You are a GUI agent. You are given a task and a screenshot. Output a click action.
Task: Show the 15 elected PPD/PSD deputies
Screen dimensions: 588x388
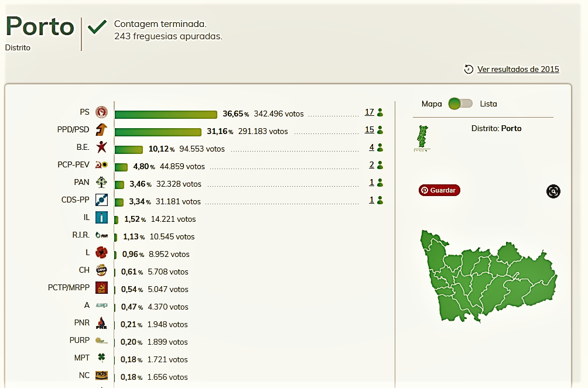(369, 130)
